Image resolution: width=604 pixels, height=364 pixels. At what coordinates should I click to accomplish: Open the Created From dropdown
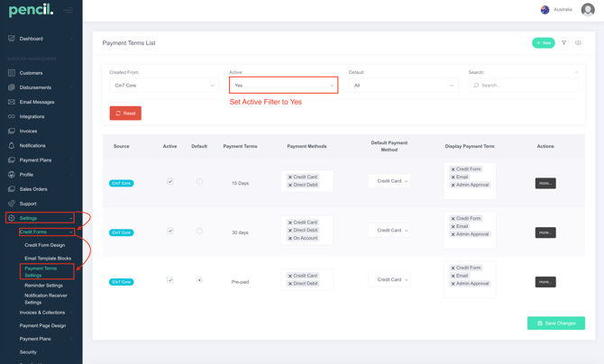tap(163, 86)
